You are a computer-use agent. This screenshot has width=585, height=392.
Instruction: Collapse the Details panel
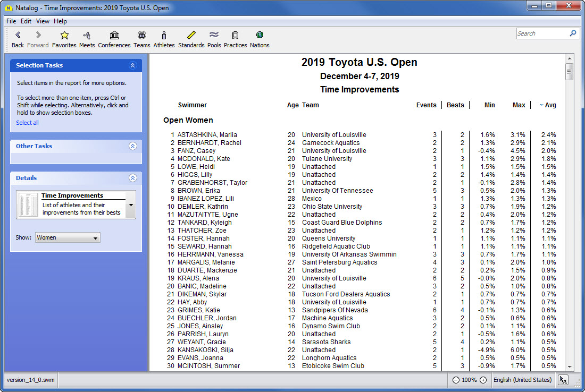coord(132,178)
